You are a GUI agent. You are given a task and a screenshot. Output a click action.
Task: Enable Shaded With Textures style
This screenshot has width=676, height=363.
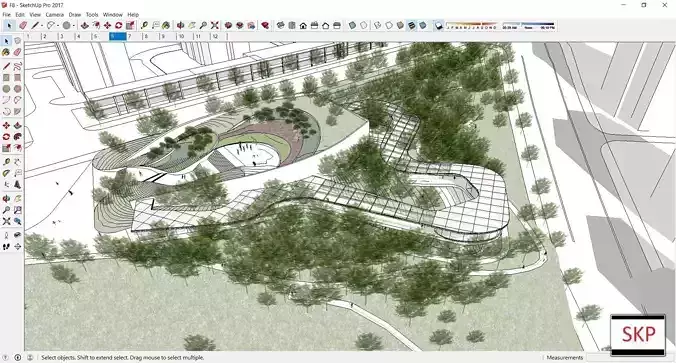click(x=411, y=26)
